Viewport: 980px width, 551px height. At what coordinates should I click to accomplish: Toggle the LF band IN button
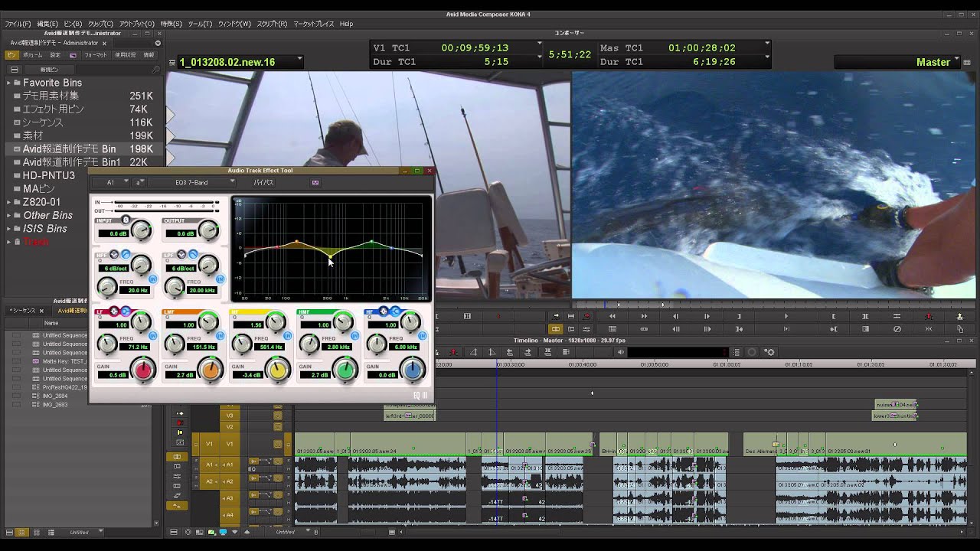click(x=153, y=336)
